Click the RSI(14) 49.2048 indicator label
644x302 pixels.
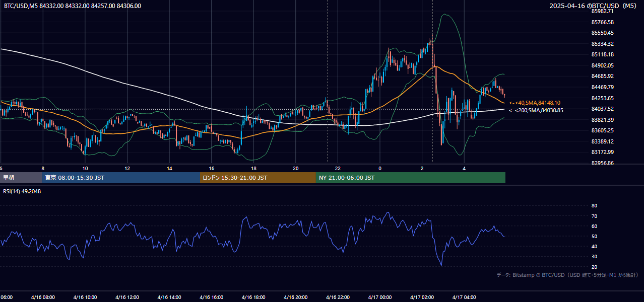pos(22,191)
